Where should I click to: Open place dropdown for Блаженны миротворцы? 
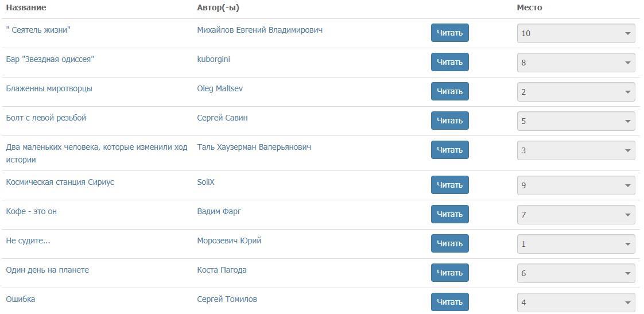coord(576,92)
